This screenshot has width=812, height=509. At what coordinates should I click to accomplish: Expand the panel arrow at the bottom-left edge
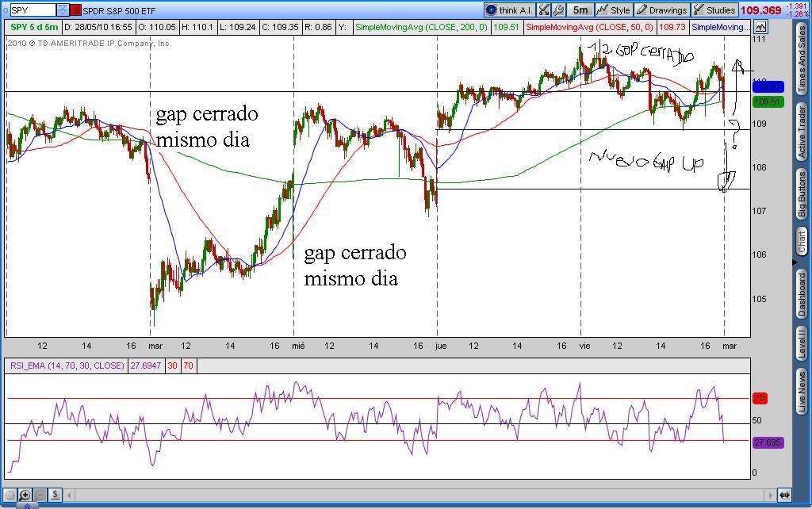click(26, 505)
